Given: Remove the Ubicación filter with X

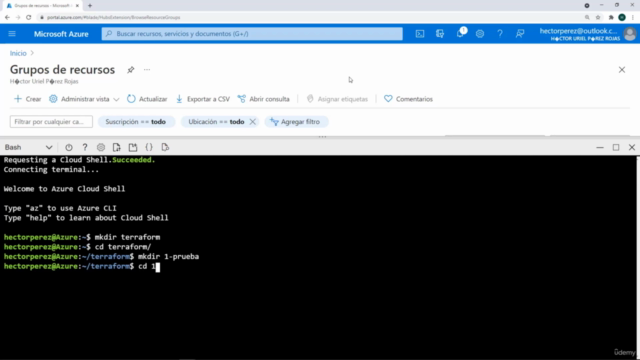Looking at the screenshot, I should [x=253, y=122].
